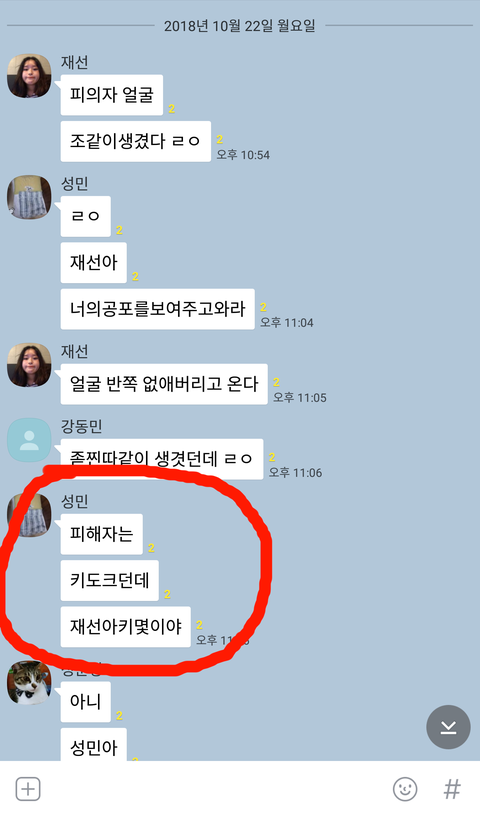Image resolution: width=480 pixels, height=817 pixels.
Task: Open the cat profile picture
Action: point(29,683)
